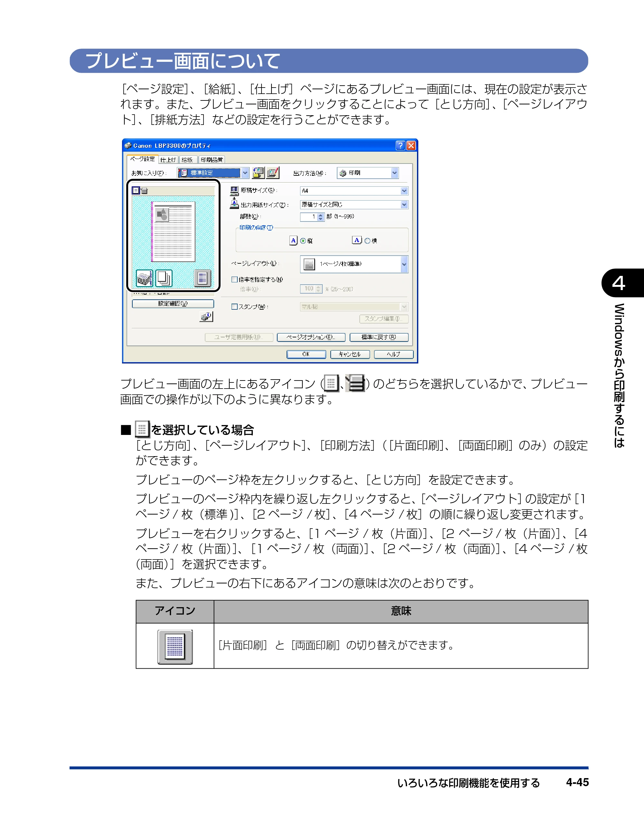Image resolution: width=644 pixels, height=828 pixels.
Task: Click the ? help icon in the title bar
Action: 400,146
